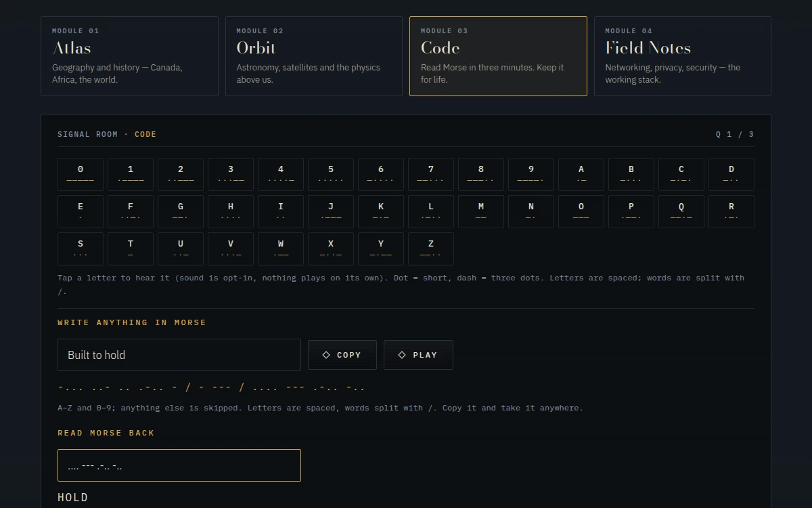Viewport: 812px width, 508px height.
Task: Tap the Morse key for digit 2
Action: [181, 174]
